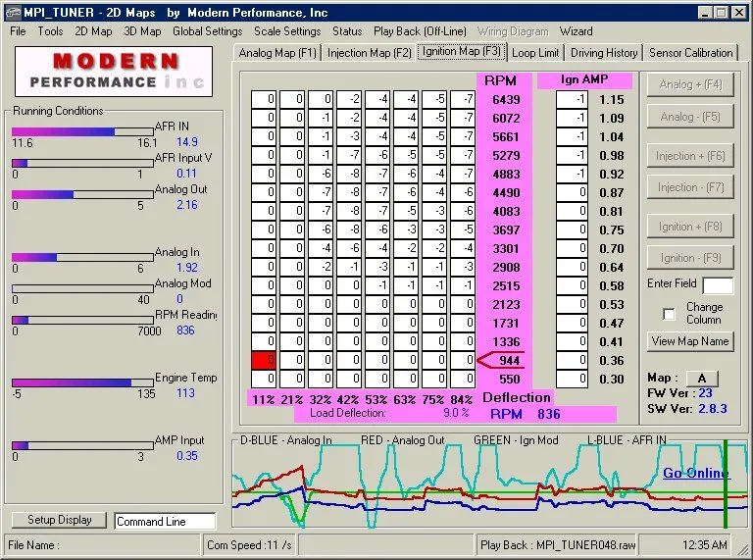This screenshot has height=560, width=753.
Task: Select the Sensor Calibration tab
Action: click(690, 53)
